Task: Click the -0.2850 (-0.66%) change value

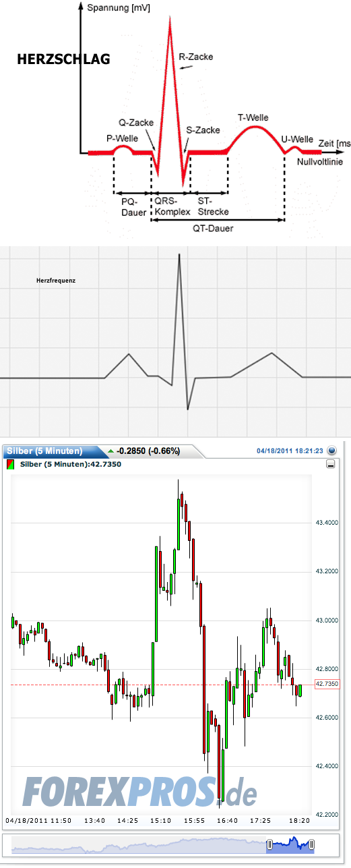Action: (x=148, y=451)
